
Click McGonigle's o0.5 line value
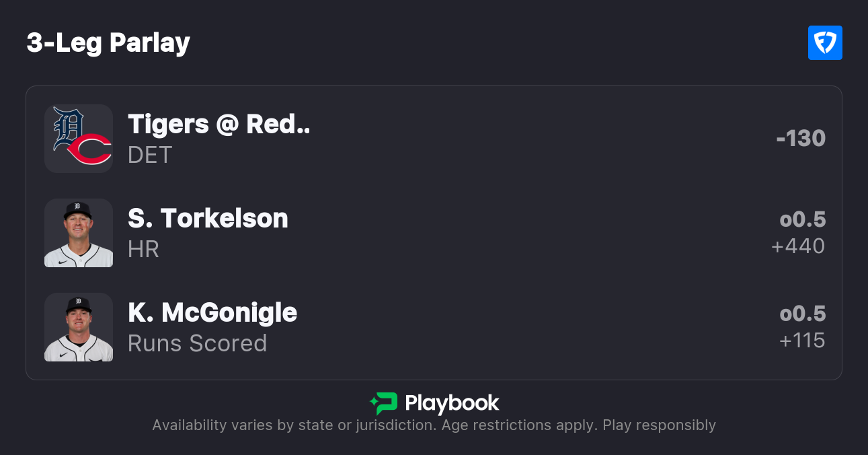click(x=802, y=314)
